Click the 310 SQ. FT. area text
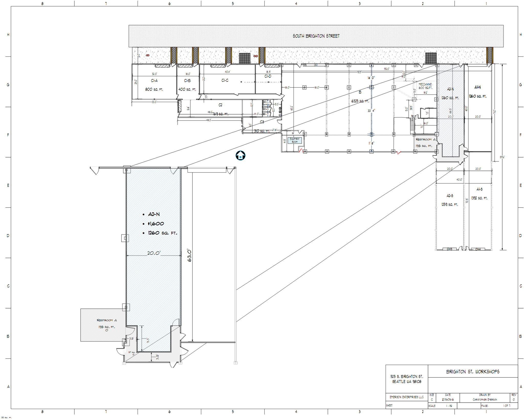Screen dimensions: 524x420 (262, 131)
